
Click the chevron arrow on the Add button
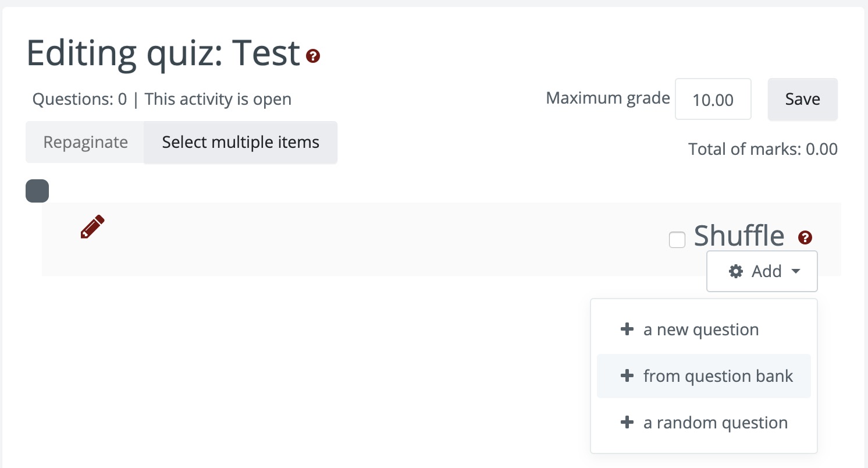coord(796,271)
